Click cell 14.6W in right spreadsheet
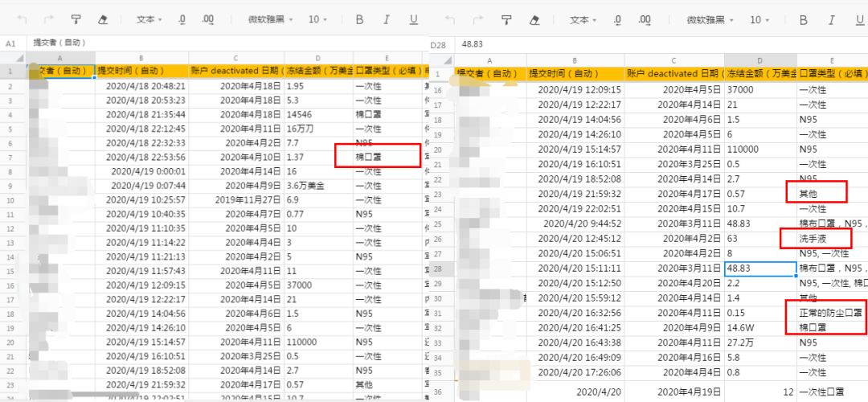 (760, 328)
